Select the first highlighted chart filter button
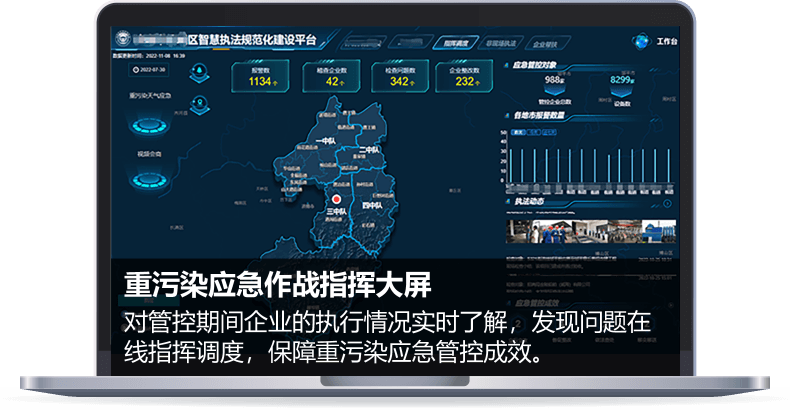The image size is (790, 410). pyautogui.click(x=518, y=131)
